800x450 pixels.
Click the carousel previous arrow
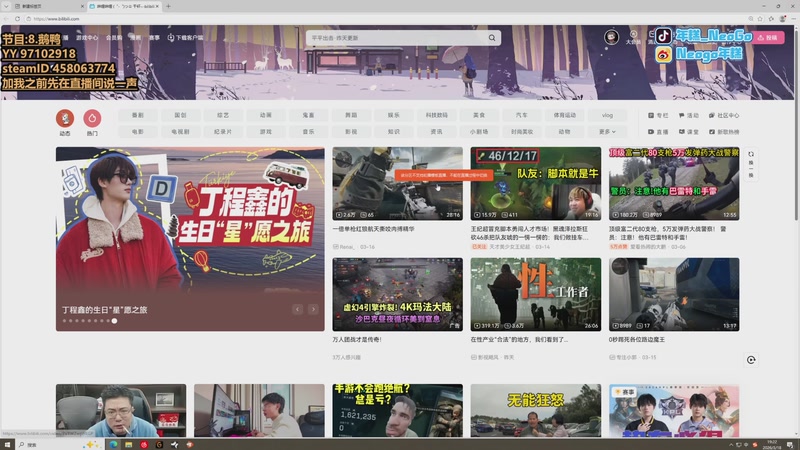297,309
